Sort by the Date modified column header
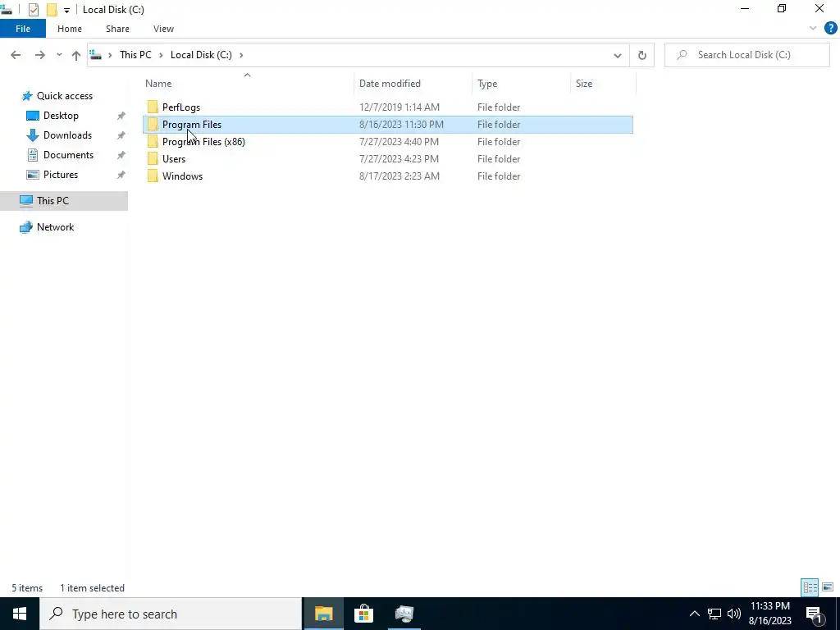This screenshot has width=840, height=630. 413,84
